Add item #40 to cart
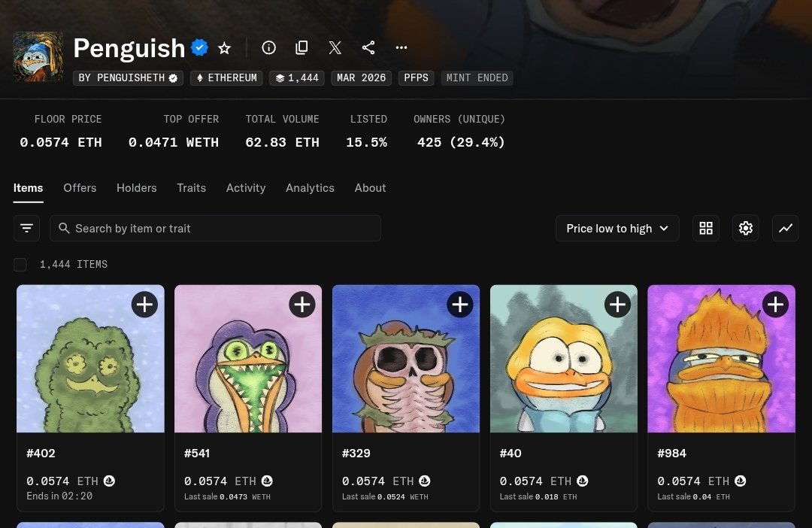This screenshot has width=812, height=528. pos(618,304)
